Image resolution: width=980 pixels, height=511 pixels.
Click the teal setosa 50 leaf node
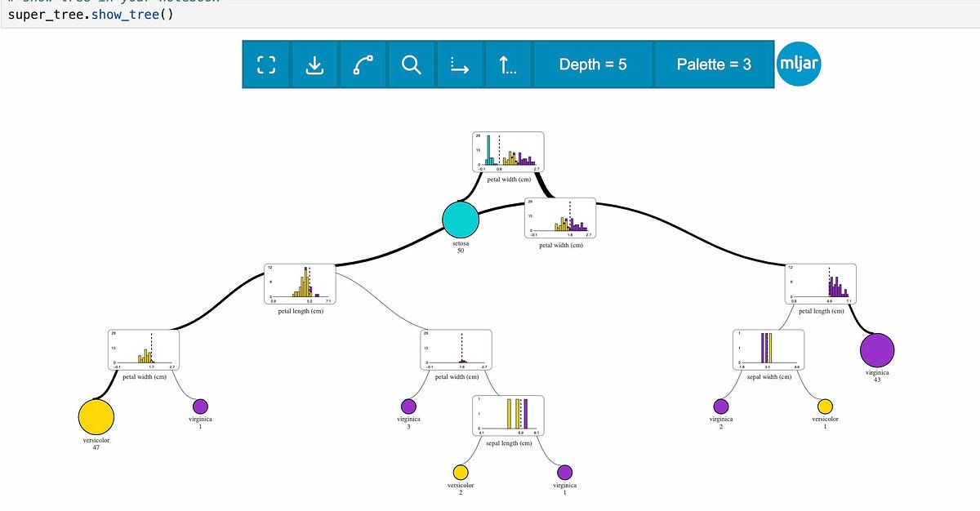(461, 218)
